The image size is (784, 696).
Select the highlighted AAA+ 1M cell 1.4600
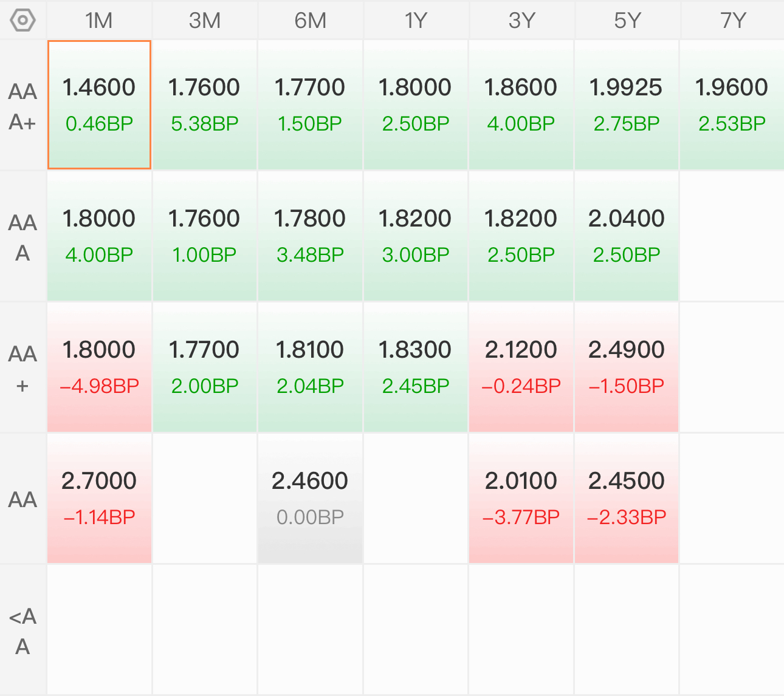point(99,105)
